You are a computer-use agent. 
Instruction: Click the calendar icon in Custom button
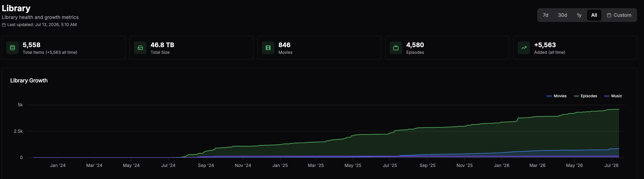point(609,15)
